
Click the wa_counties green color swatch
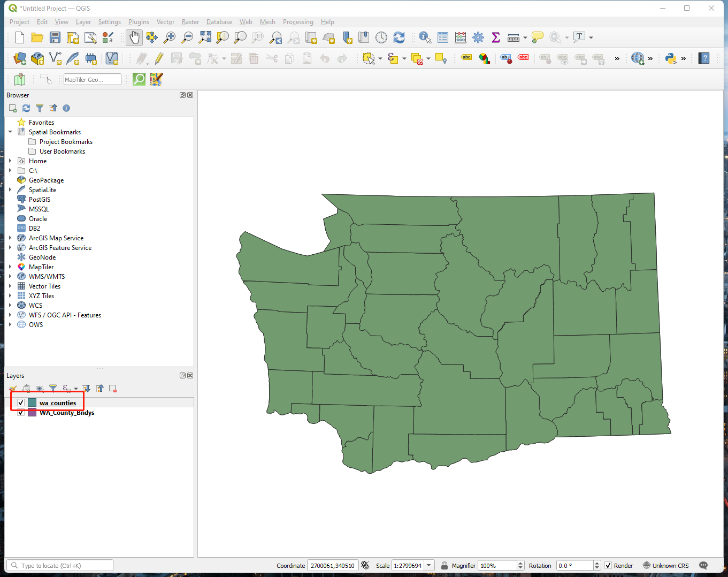click(32, 403)
